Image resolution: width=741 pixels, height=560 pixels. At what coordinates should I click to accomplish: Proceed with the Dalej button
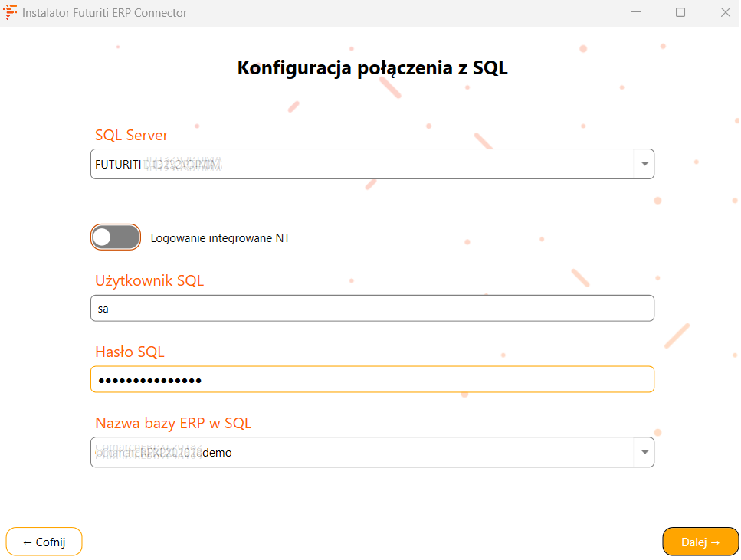tap(700, 542)
